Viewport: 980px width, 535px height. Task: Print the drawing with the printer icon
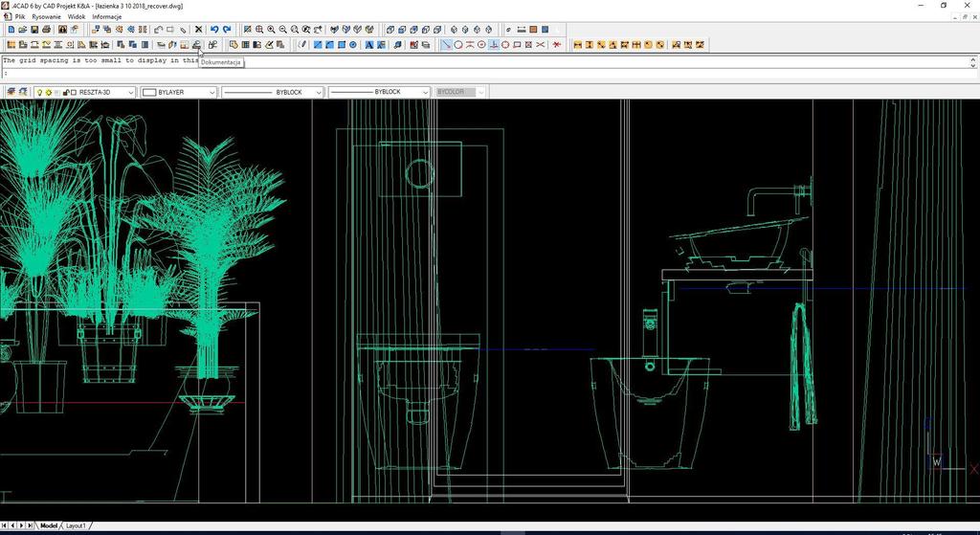coord(46,30)
